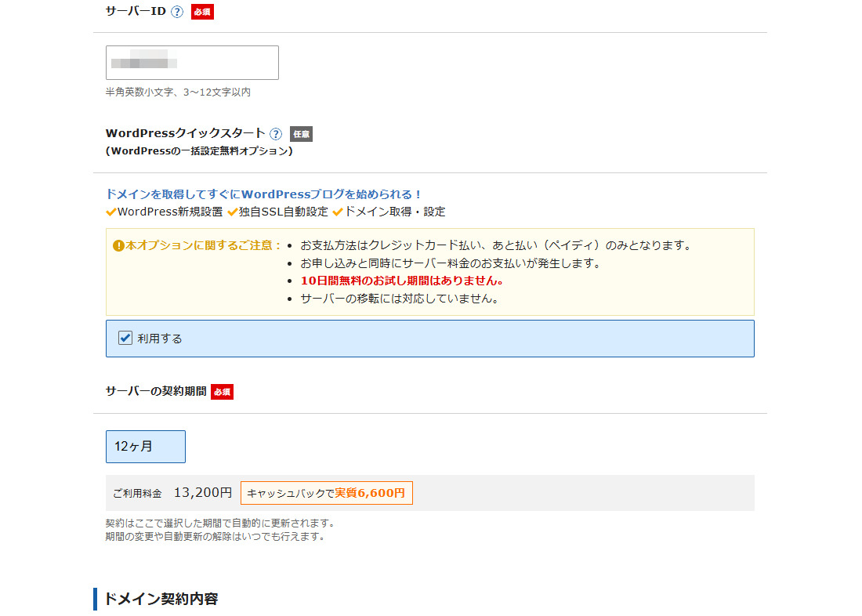Open the WordPressクイックスタート help icon
The image size is (862, 616).
tap(276, 134)
